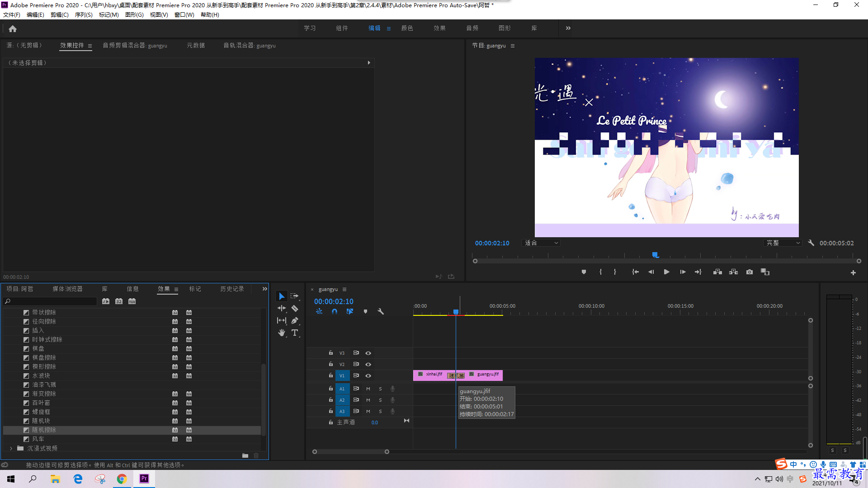Open the guangyu timeline panel menu
This screenshot has height=488, width=868.
pos(344,289)
